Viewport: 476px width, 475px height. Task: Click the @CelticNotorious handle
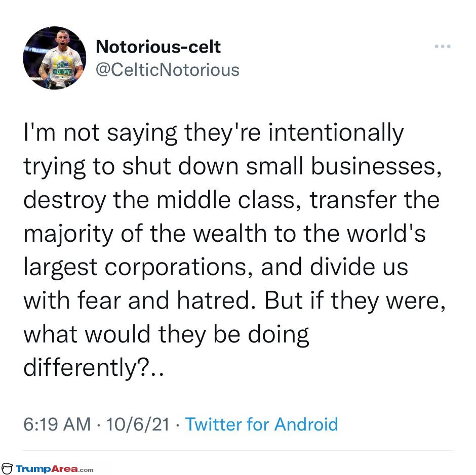click(x=168, y=70)
